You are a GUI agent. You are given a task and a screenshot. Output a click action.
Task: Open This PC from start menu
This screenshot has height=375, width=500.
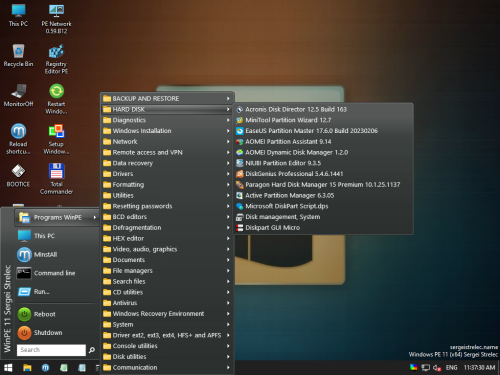pos(57,236)
